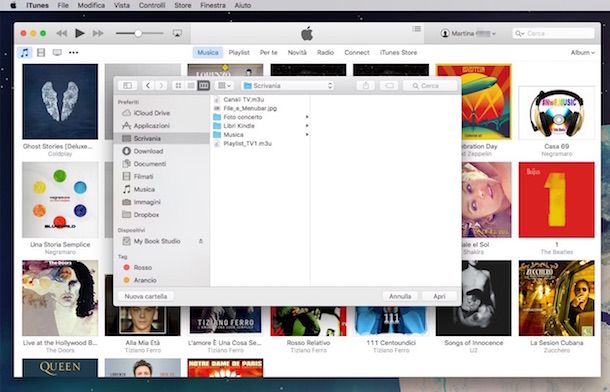Switch to the Movies library icon

click(41, 52)
